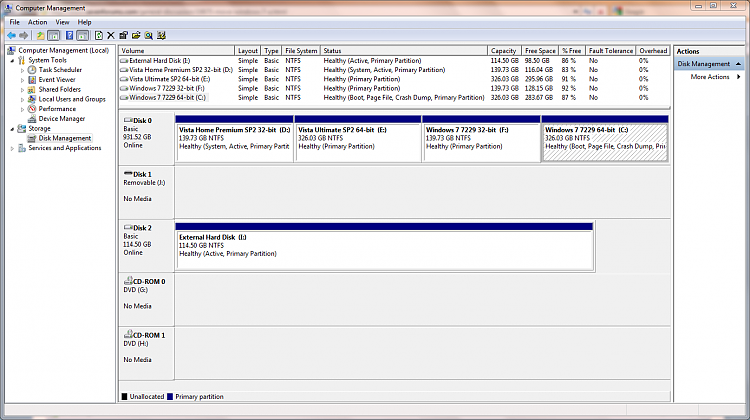Click the black Unallocated legend swatch
The width and height of the screenshot is (750, 420).
[x=124, y=397]
